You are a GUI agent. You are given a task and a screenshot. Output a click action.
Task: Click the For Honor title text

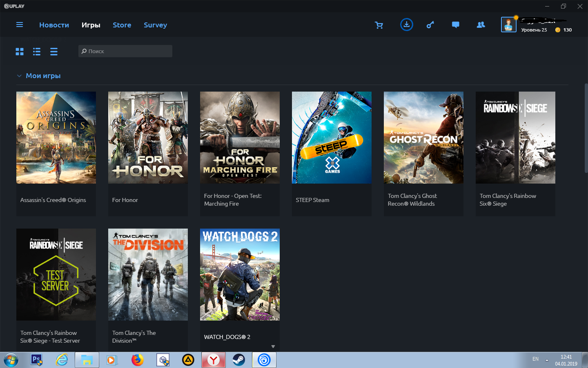click(125, 200)
